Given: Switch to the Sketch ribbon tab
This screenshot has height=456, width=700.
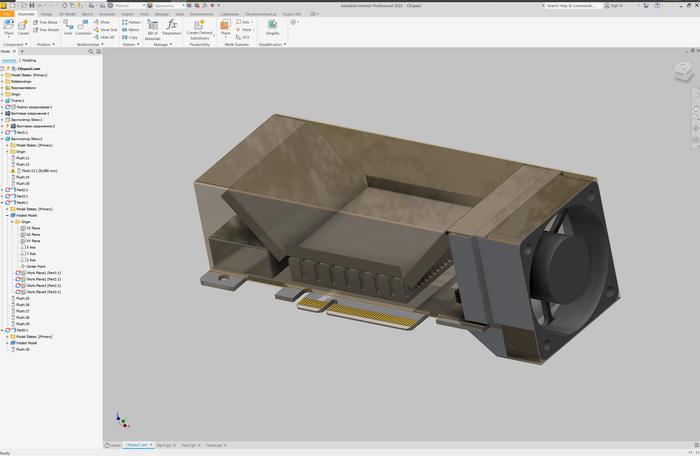Looking at the screenshot, I should tap(87, 14).
